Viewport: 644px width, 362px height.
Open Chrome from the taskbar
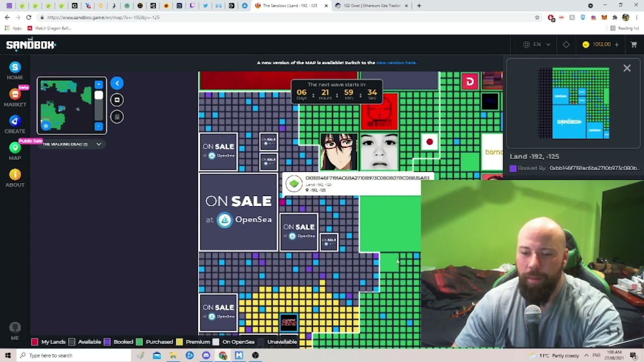(x=223, y=355)
